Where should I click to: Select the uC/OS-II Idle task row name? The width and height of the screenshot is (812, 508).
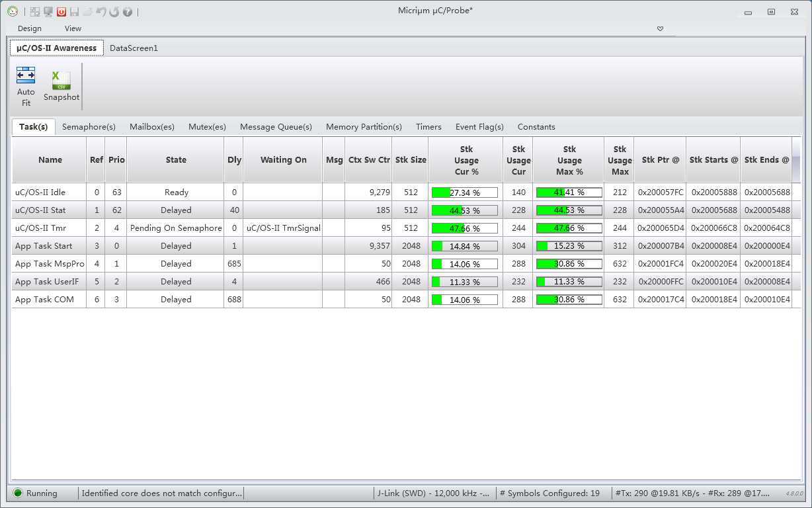point(40,192)
